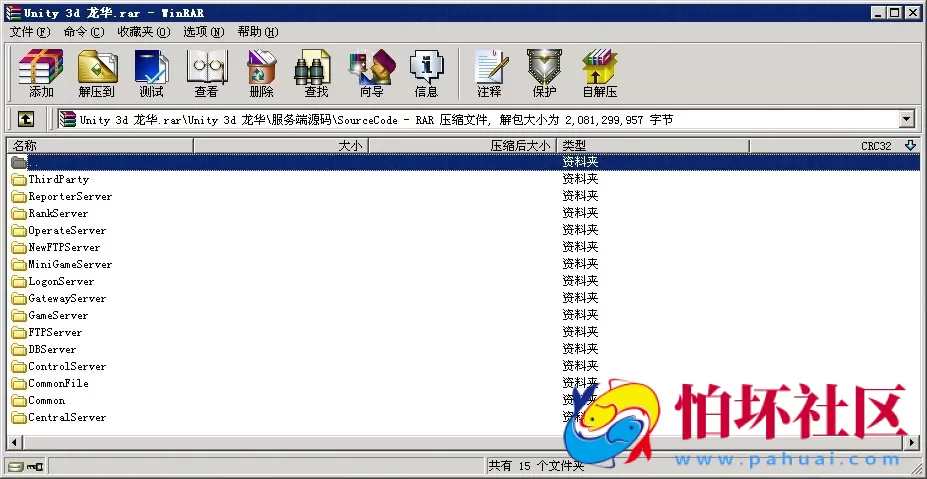Open the 选项(N) menu

pyautogui.click(x=204, y=32)
